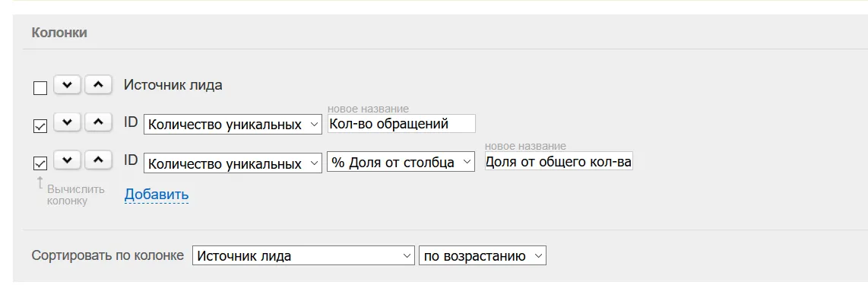Click the Источник лида column label
This screenshot has width=868, height=285.
click(x=173, y=84)
